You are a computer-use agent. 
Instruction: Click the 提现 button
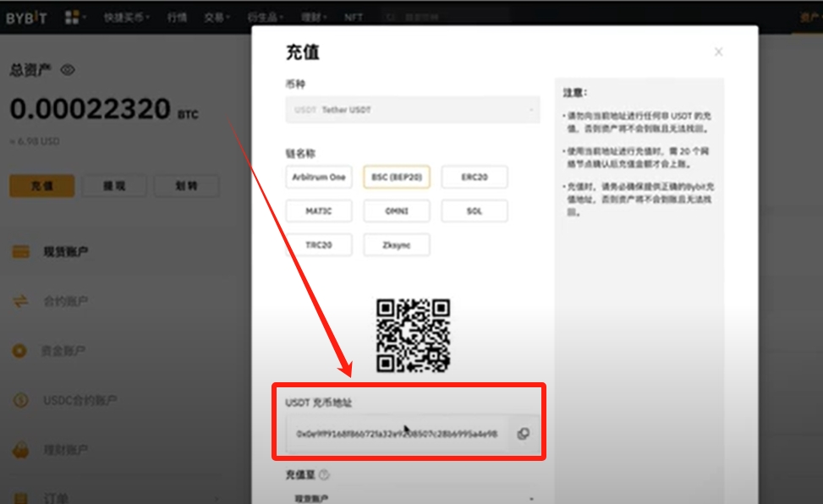click(x=114, y=186)
